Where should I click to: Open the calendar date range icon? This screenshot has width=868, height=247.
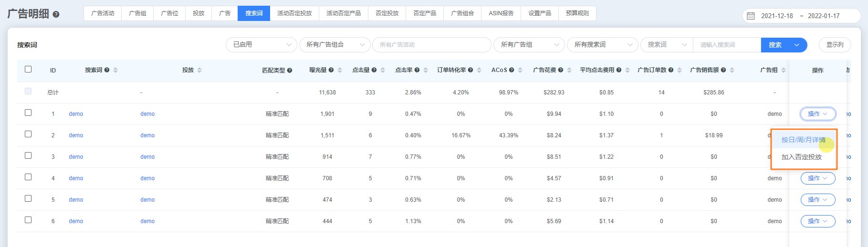coord(751,16)
